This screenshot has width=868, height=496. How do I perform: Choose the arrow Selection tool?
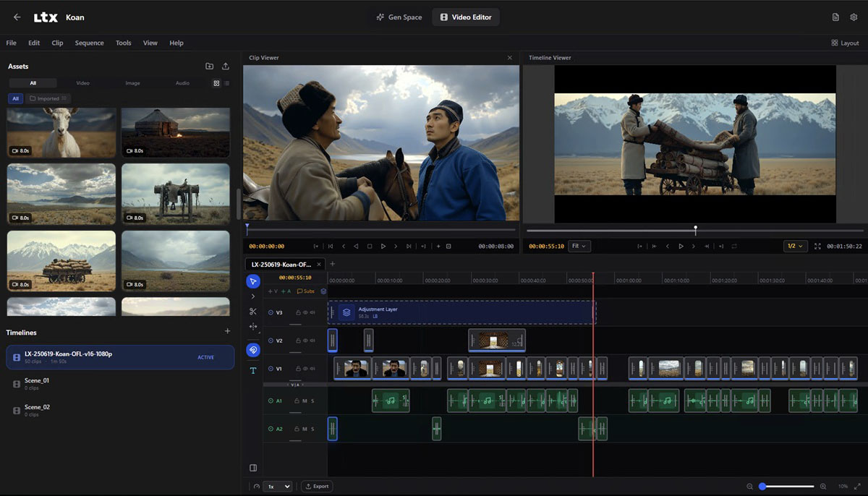pyautogui.click(x=252, y=281)
